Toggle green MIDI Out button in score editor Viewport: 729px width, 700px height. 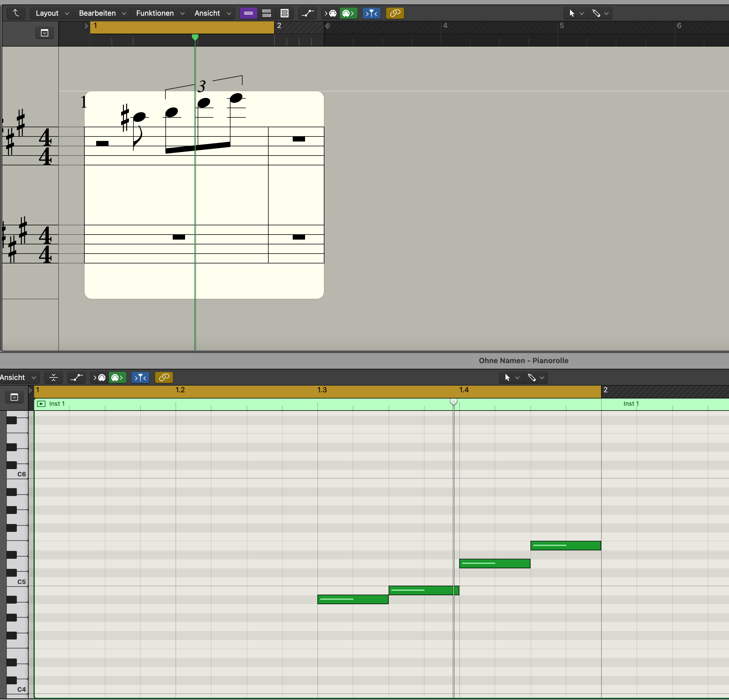pos(348,13)
